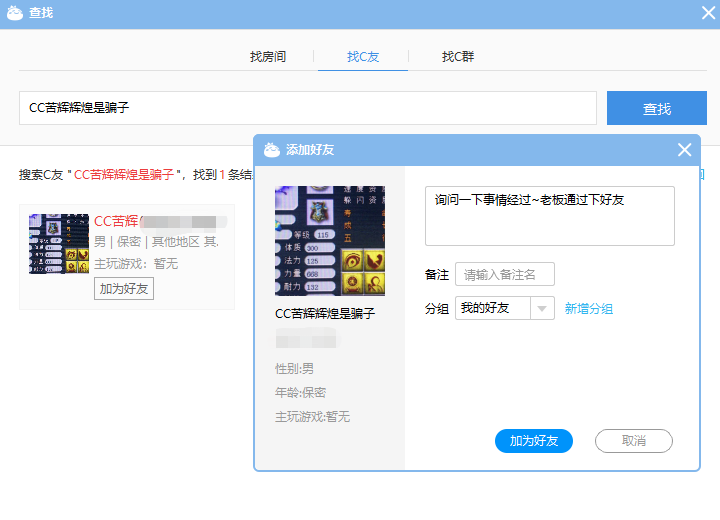The width and height of the screenshot is (720, 520).
Task: Click the 年龄:保密 text in dialog
Action: [300, 393]
